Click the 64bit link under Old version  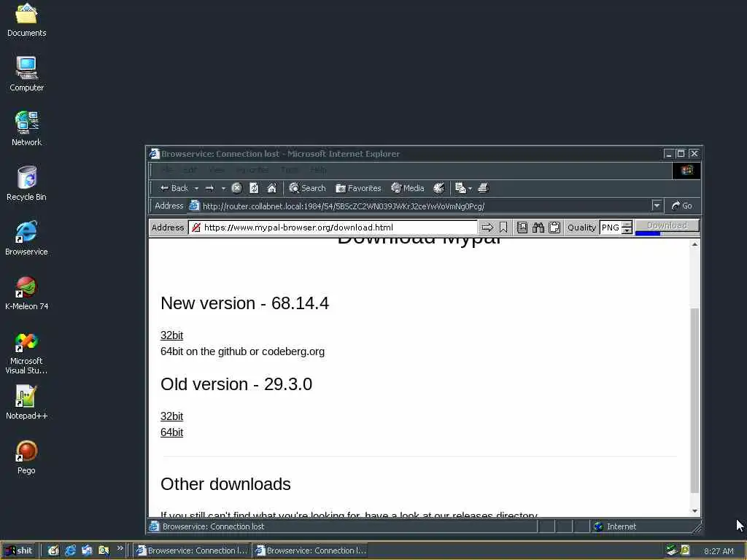pos(171,432)
